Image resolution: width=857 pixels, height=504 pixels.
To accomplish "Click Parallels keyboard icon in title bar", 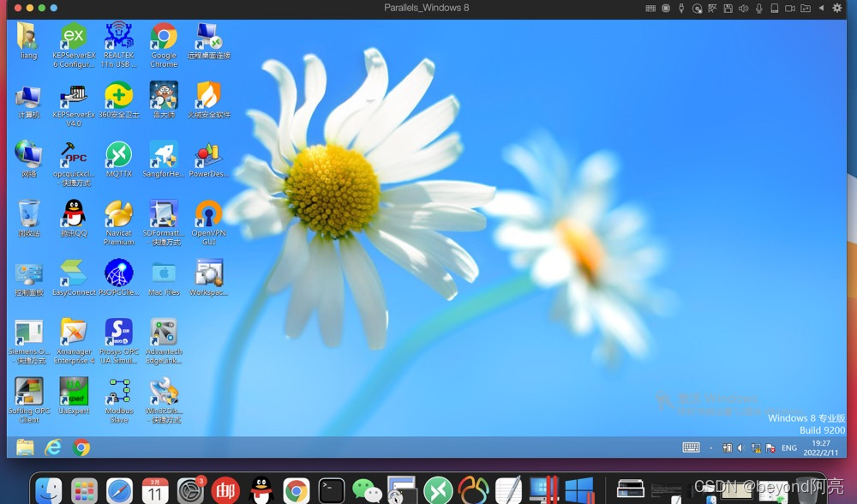I will click(650, 9).
